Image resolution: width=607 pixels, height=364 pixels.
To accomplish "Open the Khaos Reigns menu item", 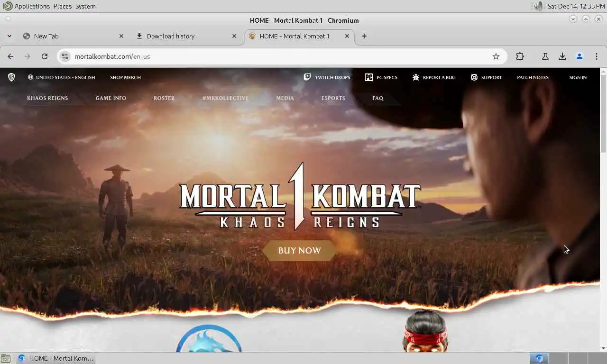I will [x=47, y=98].
